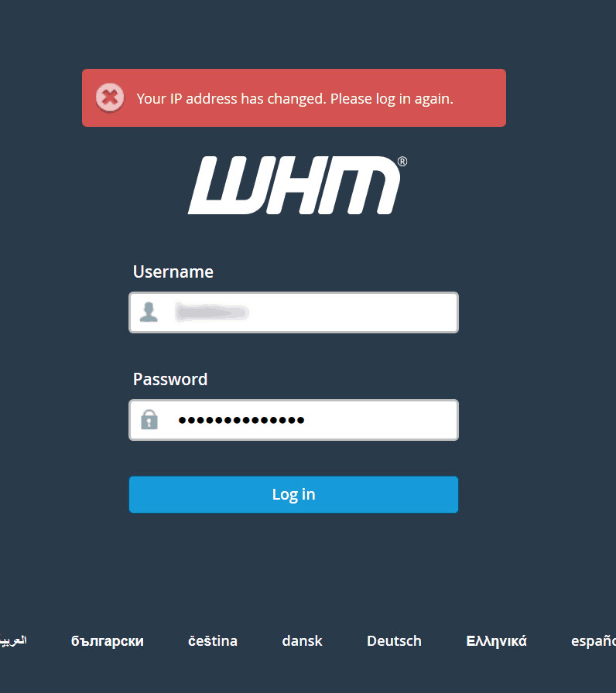The image size is (616, 693).
Task: Click the user silhouette icon in Username field
Action: (149, 312)
